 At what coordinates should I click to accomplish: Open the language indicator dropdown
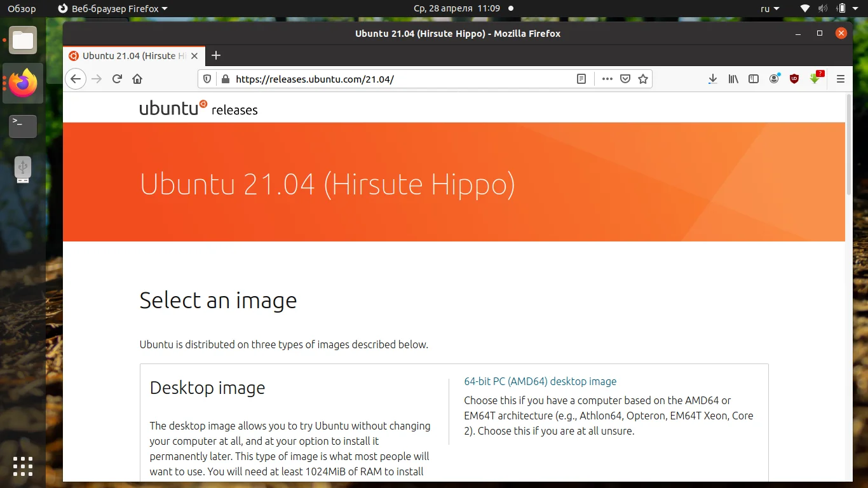point(768,8)
